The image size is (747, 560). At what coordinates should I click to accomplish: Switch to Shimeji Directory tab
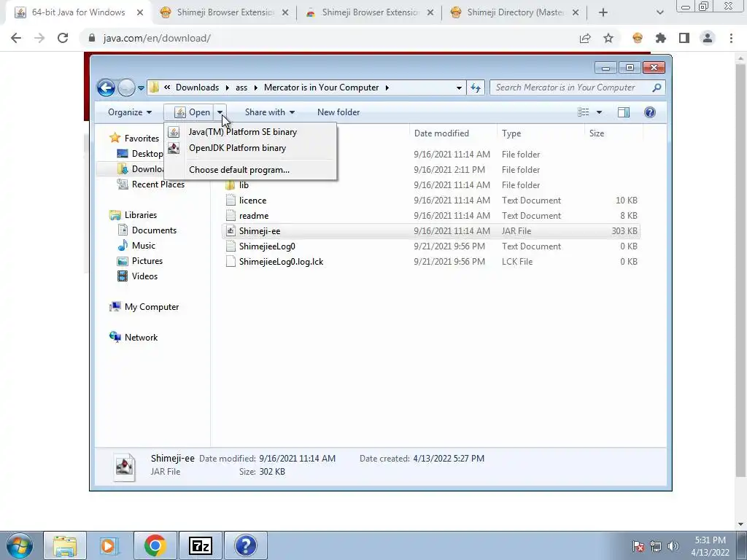pyautogui.click(x=514, y=12)
